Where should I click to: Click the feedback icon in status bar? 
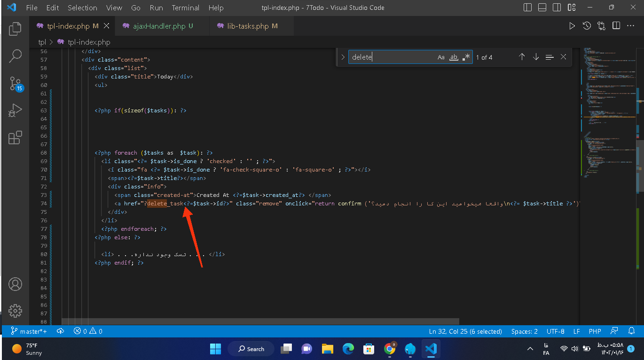[614, 331]
